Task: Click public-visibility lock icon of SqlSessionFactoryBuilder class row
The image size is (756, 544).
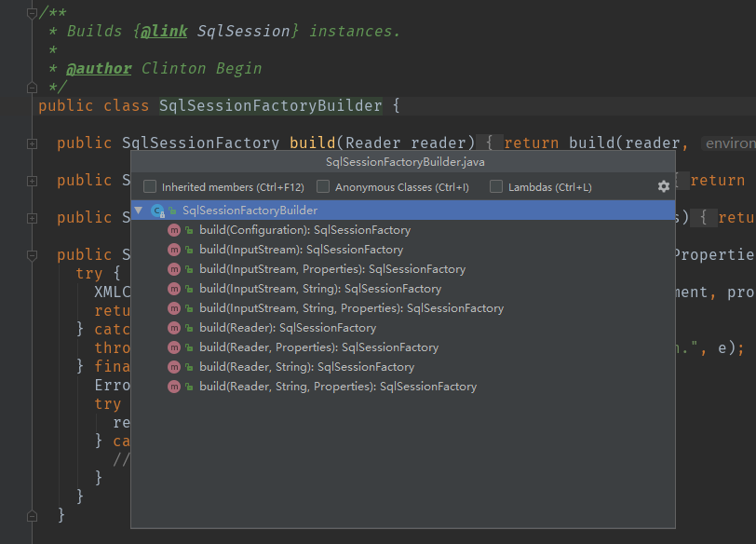Action: [172, 211]
